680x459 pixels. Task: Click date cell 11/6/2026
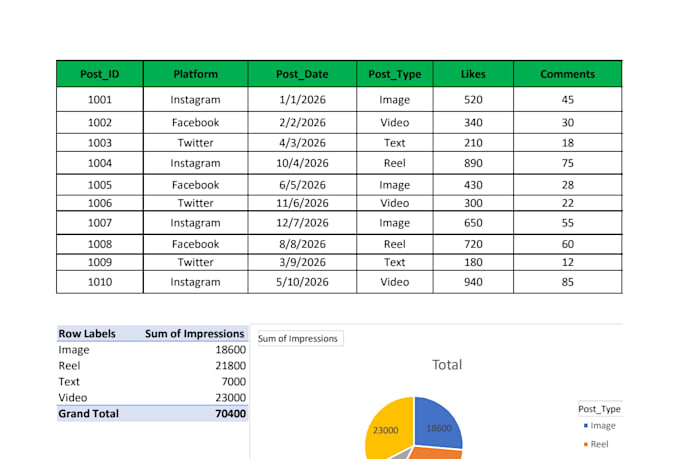point(302,203)
